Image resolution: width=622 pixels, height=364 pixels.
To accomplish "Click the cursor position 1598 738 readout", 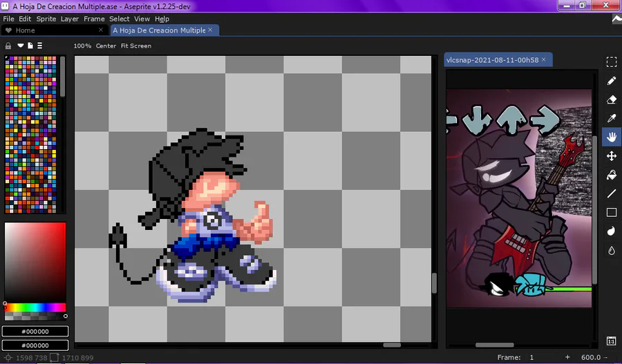I will tap(26, 358).
